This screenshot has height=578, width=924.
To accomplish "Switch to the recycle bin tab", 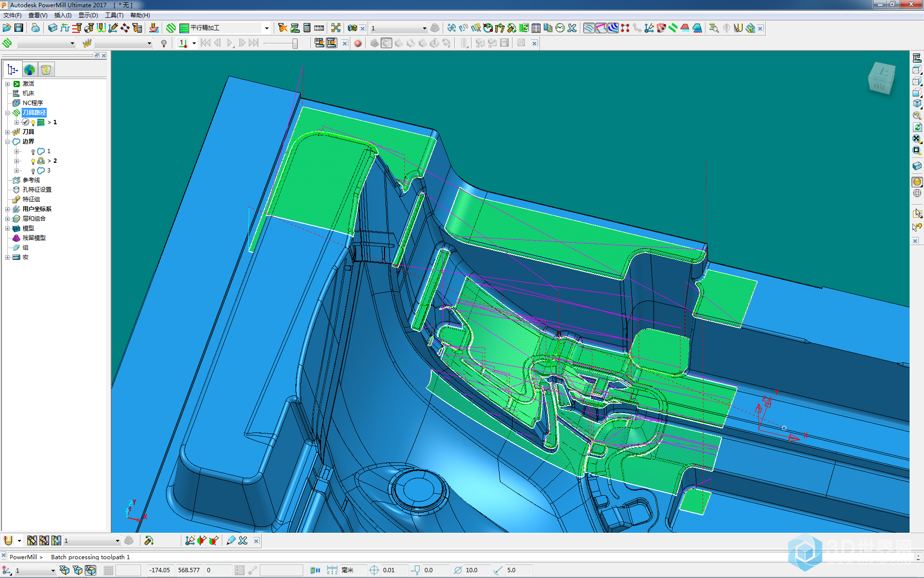I will click(x=46, y=70).
